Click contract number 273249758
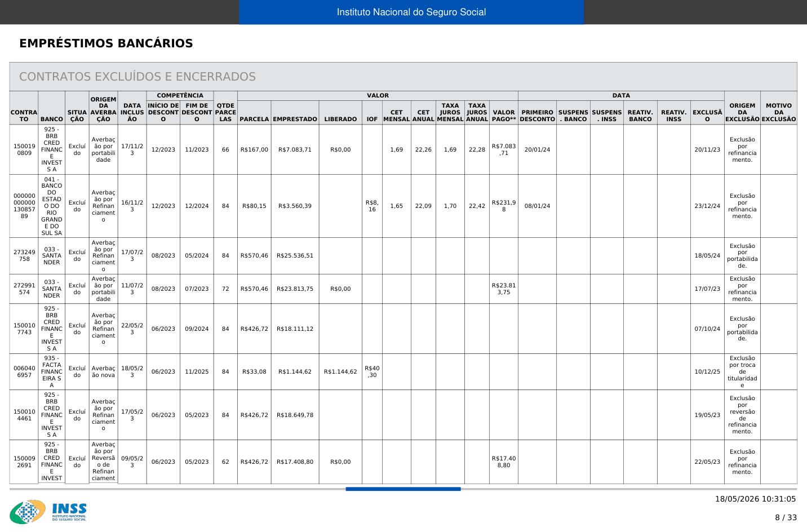 [x=24, y=255]
